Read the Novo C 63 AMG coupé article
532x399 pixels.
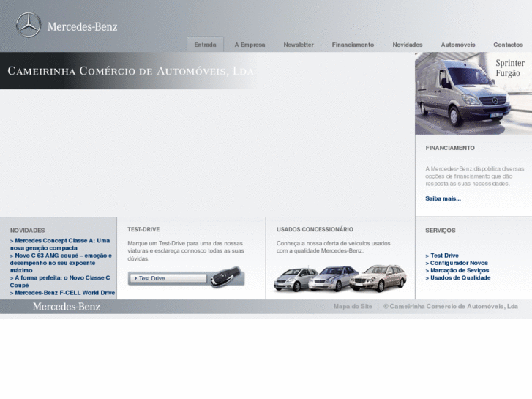61,263
